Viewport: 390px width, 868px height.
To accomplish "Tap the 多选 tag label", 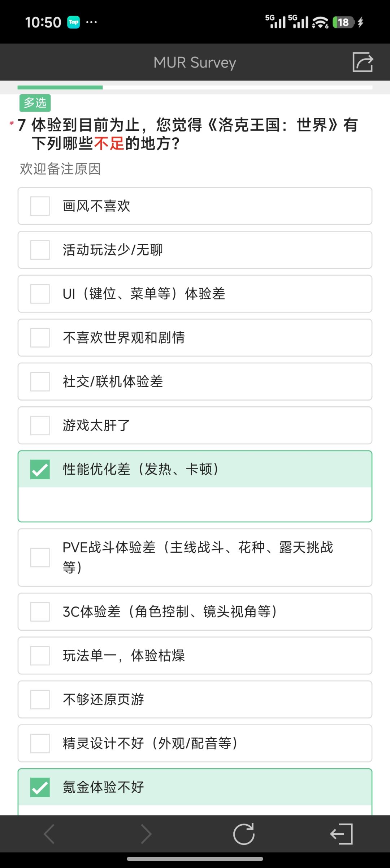I will pyautogui.click(x=35, y=103).
